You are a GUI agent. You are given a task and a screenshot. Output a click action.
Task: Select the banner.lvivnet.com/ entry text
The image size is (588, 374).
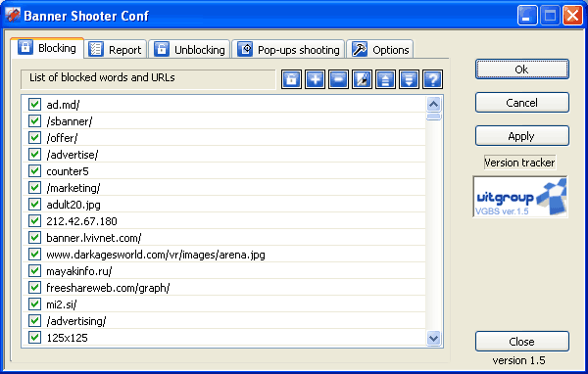tap(94, 238)
